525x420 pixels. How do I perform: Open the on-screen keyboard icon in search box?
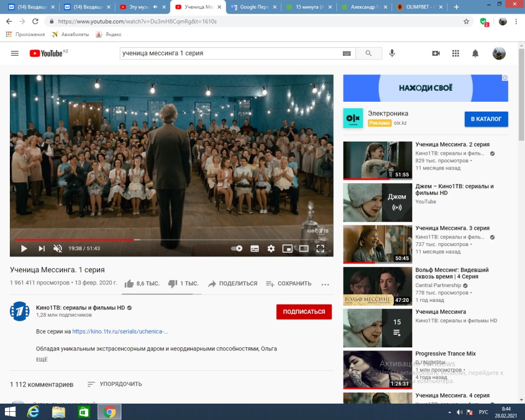click(347, 53)
